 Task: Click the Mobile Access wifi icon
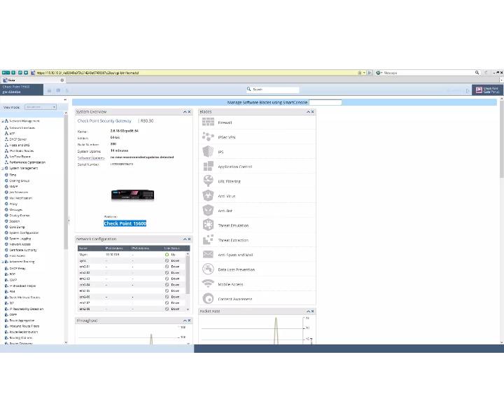[x=208, y=283]
